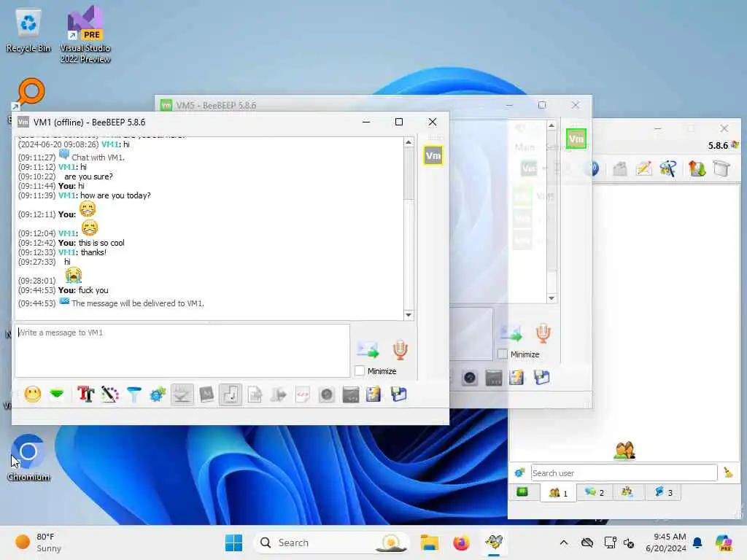This screenshot has width=747, height=560.
Task: Click the up/down arrows file transfer icon
Action: [x=697, y=168]
